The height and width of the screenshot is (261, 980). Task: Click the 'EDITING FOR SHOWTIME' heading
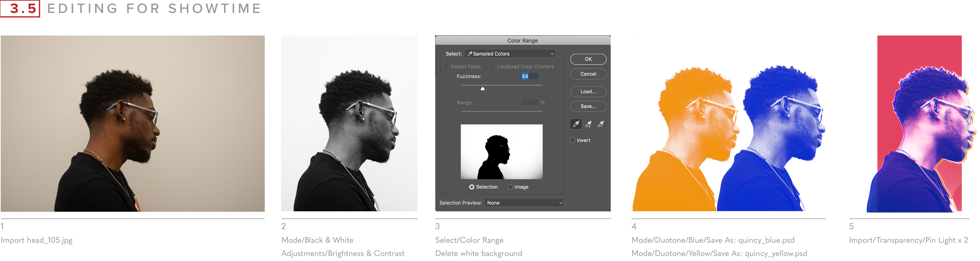click(154, 8)
